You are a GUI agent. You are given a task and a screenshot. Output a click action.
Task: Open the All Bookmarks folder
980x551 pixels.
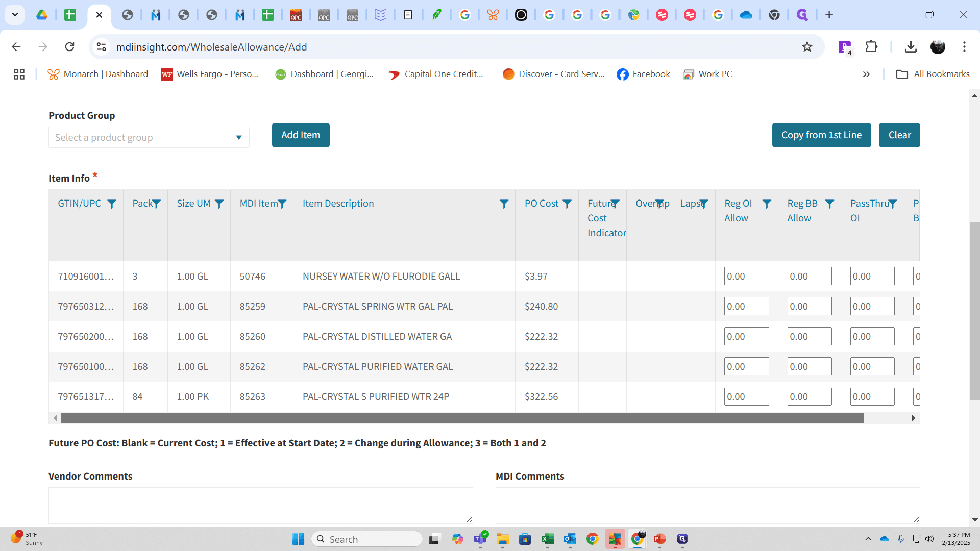(x=933, y=74)
